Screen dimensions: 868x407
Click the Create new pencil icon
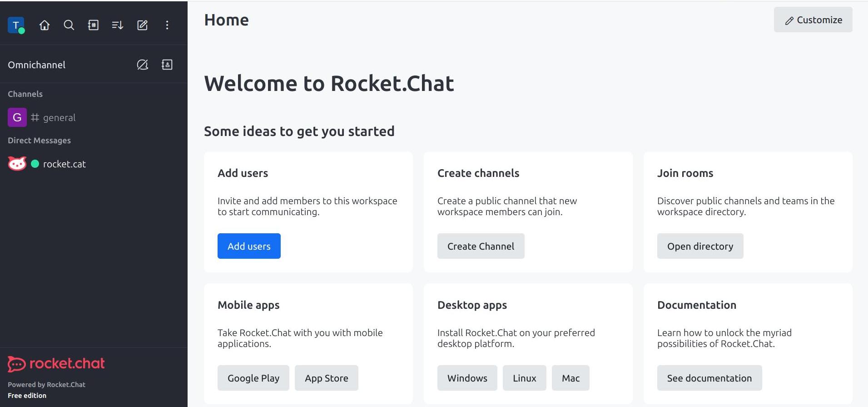pyautogui.click(x=142, y=25)
